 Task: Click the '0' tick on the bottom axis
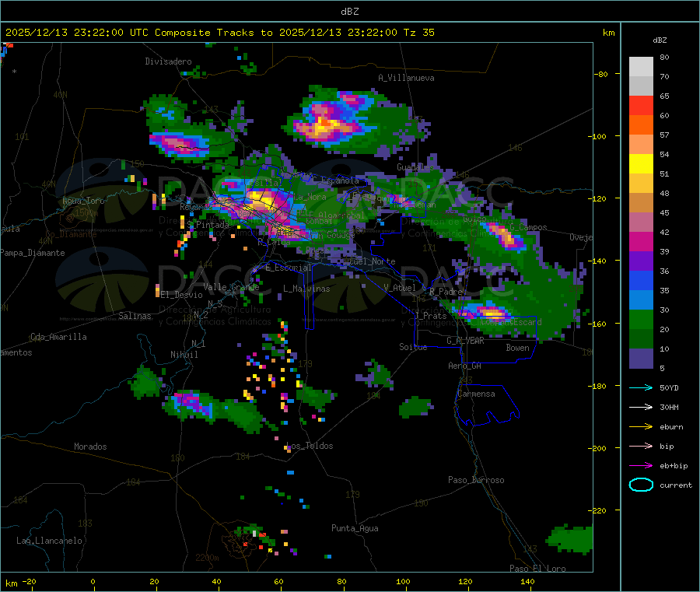(x=93, y=581)
